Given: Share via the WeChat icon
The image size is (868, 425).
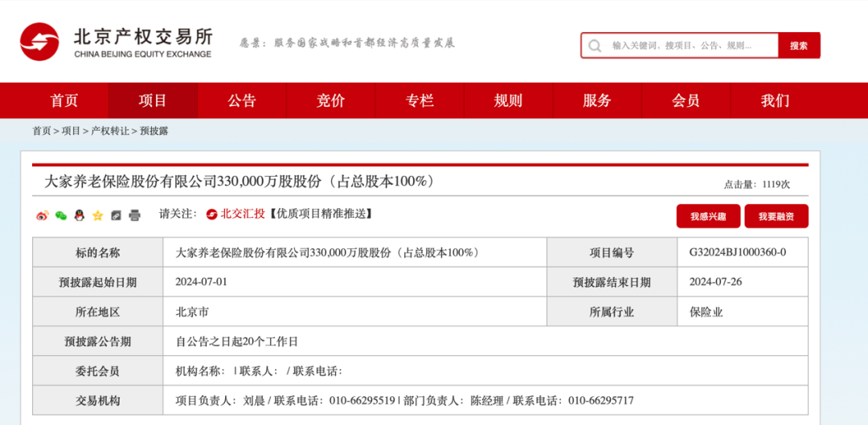Looking at the screenshot, I should coord(61,216).
